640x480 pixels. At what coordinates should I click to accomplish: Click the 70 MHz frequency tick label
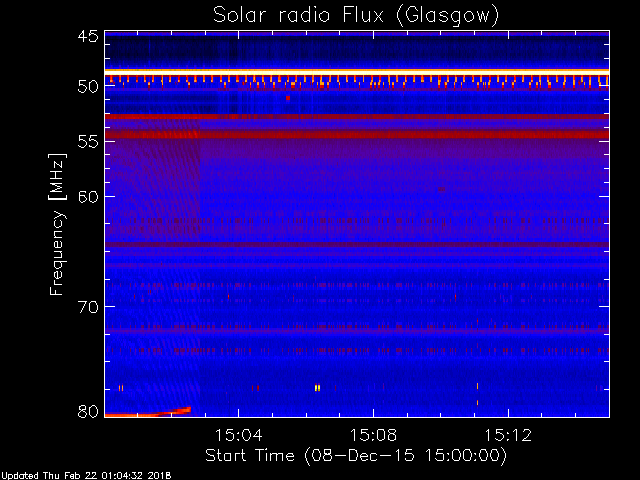coord(88,307)
